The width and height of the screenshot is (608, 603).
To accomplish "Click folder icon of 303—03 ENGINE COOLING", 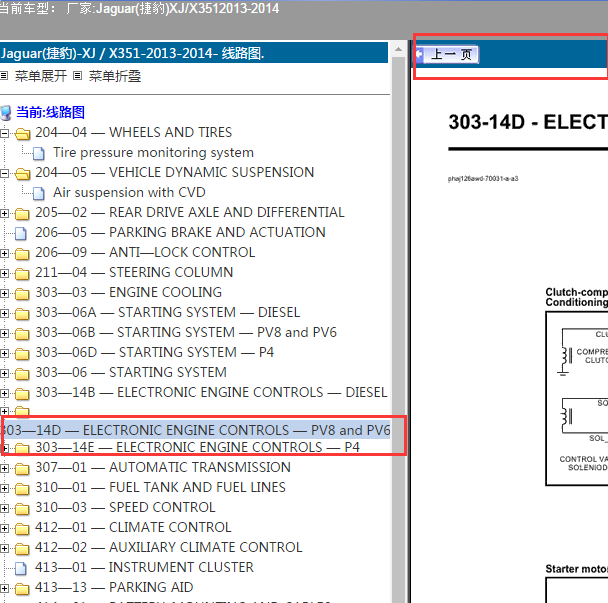I will click(x=22, y=294).
